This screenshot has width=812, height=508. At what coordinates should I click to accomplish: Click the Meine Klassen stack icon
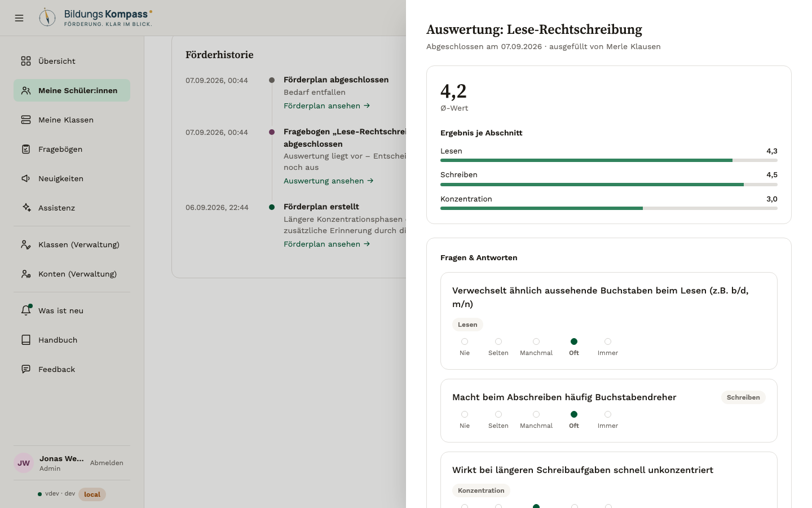click(26, 120)
